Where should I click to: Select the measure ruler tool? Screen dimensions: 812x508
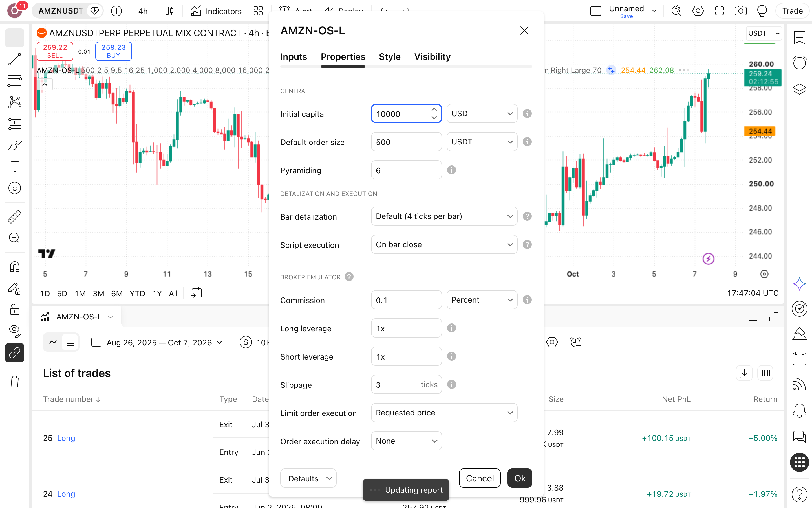pyautogui.click(x=14, y=217)
